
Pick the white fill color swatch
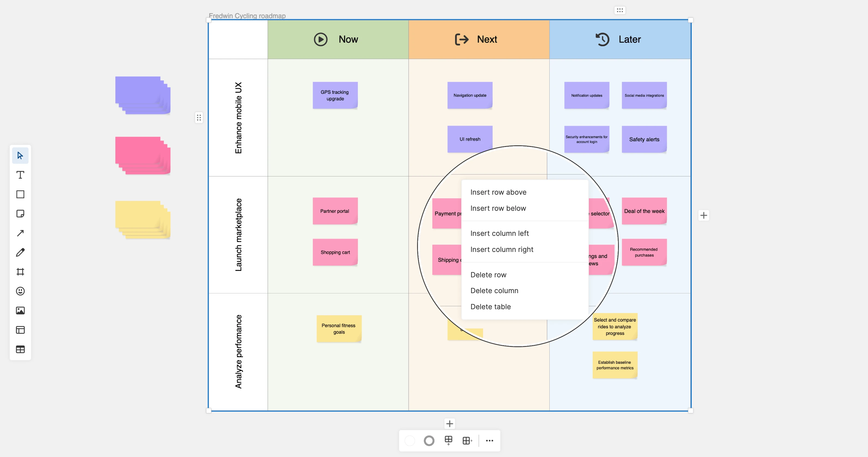[x=410, y=440]
